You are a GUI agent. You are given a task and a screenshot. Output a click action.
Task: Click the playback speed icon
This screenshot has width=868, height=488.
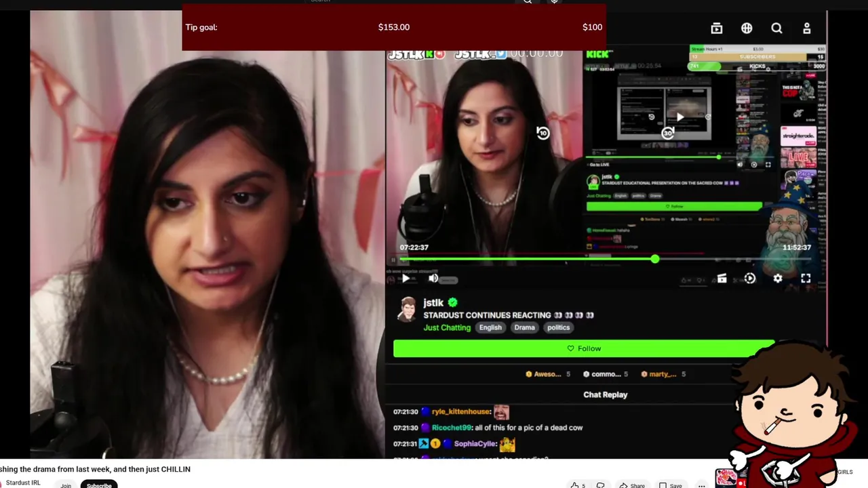click(x=749, y=278)
